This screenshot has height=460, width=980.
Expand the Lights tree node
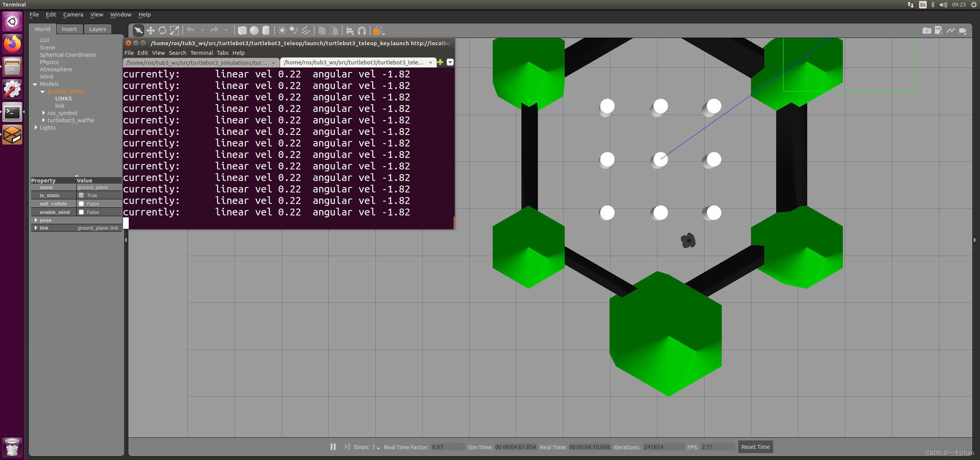[36, 128]
